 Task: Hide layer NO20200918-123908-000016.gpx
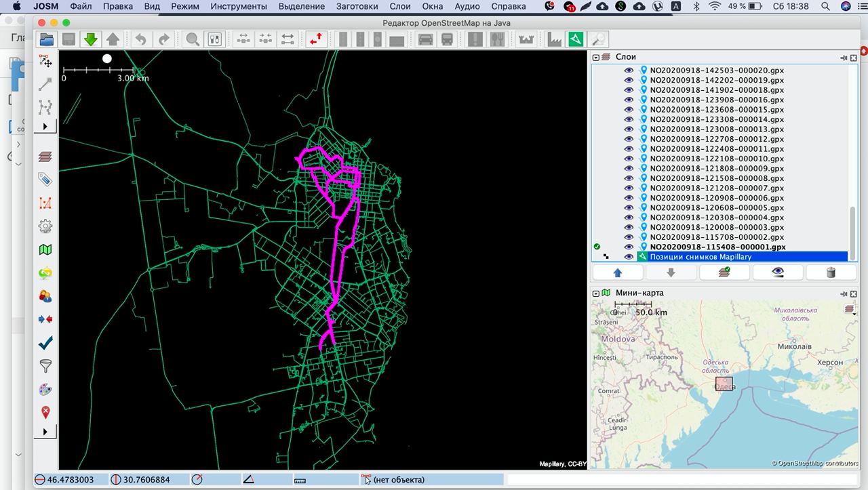point(629,100)
